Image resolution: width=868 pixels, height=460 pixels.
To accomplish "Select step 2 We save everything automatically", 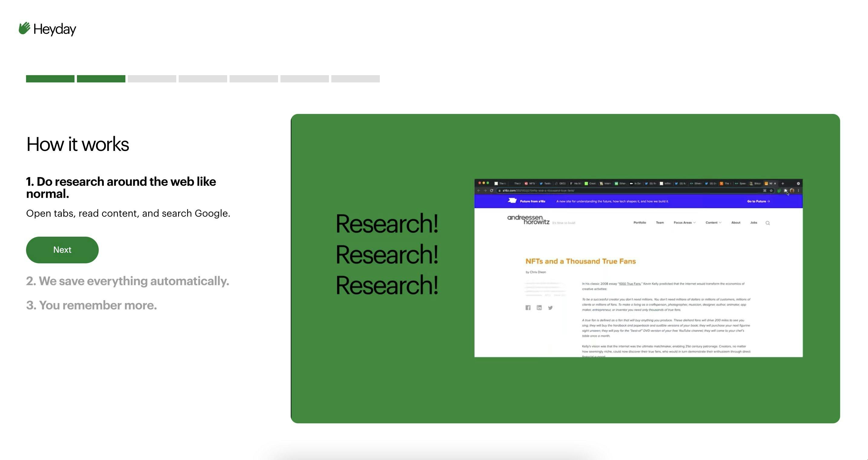I will click(128, 281).
